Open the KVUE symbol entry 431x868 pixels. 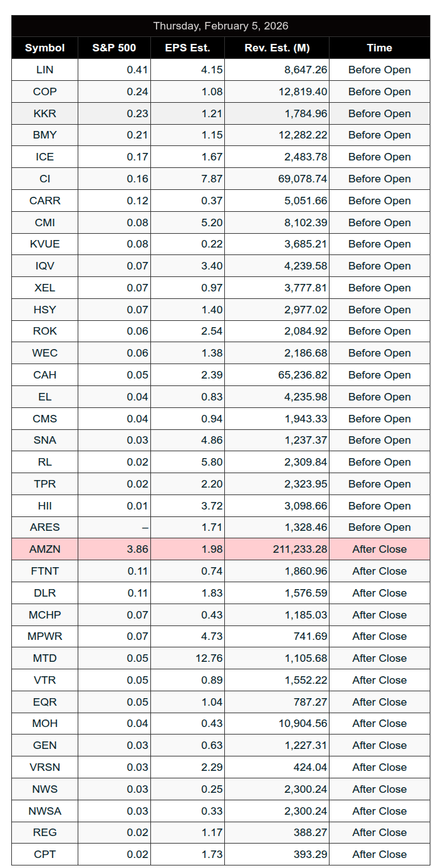tap(44, 244)
